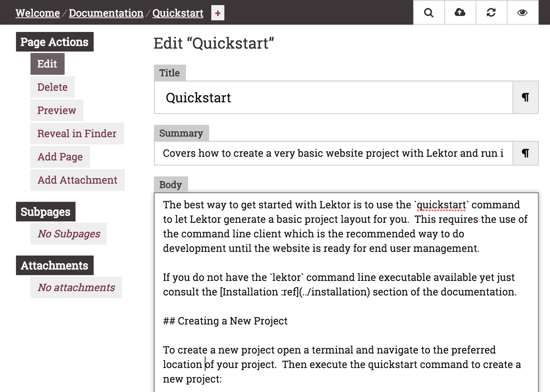Click inside the Body text area

click(346, 293)
